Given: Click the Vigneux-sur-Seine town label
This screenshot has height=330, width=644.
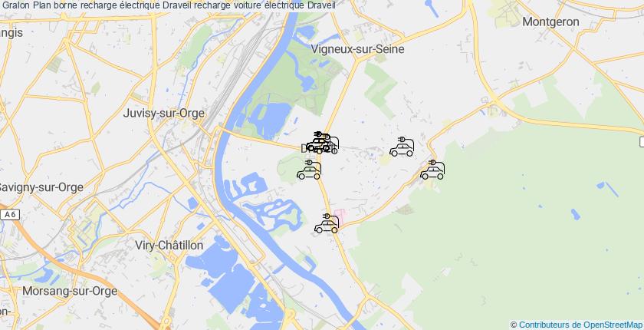Looking at the screenshot, I should [357, 49].
